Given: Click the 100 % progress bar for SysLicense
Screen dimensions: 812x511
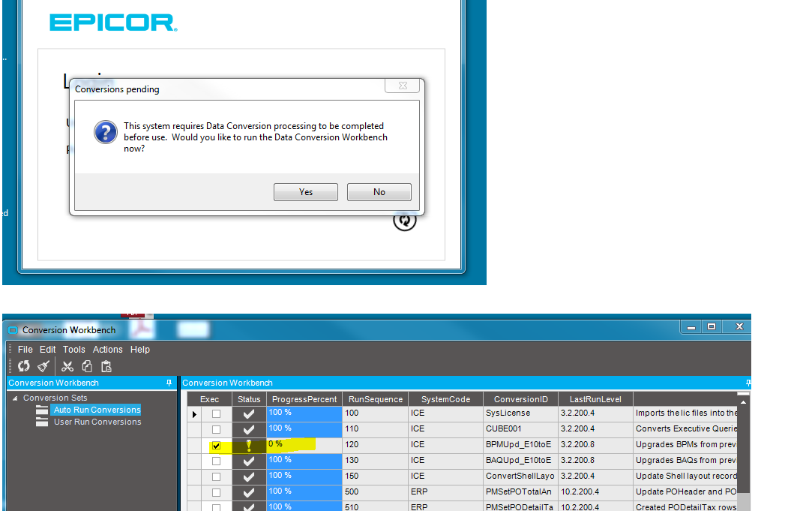Looking at the screenshot, I should pos(304,413).
